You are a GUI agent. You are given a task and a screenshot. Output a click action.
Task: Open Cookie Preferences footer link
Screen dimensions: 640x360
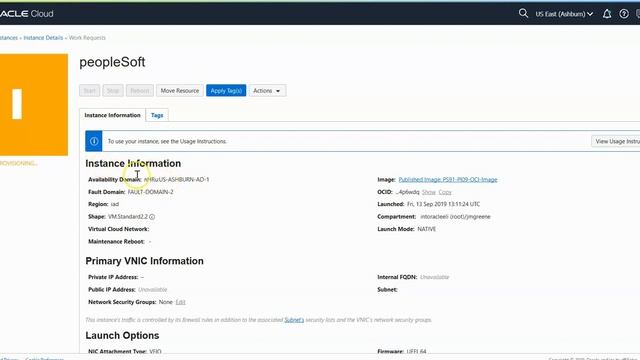44,358
